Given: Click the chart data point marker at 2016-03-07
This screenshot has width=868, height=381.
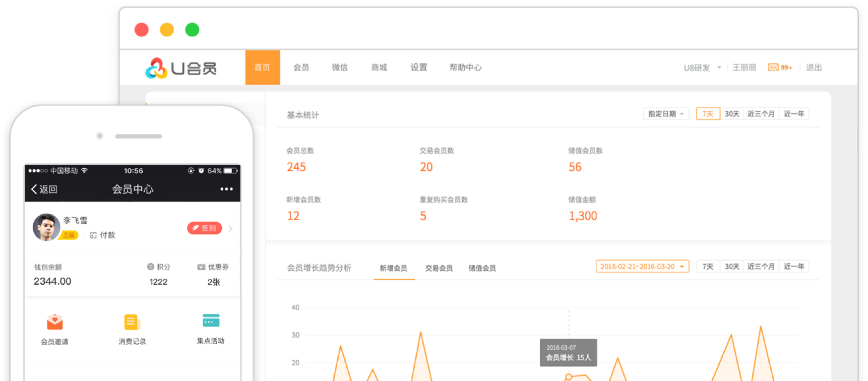Looking at the screenshot, I should coord(569,377).
